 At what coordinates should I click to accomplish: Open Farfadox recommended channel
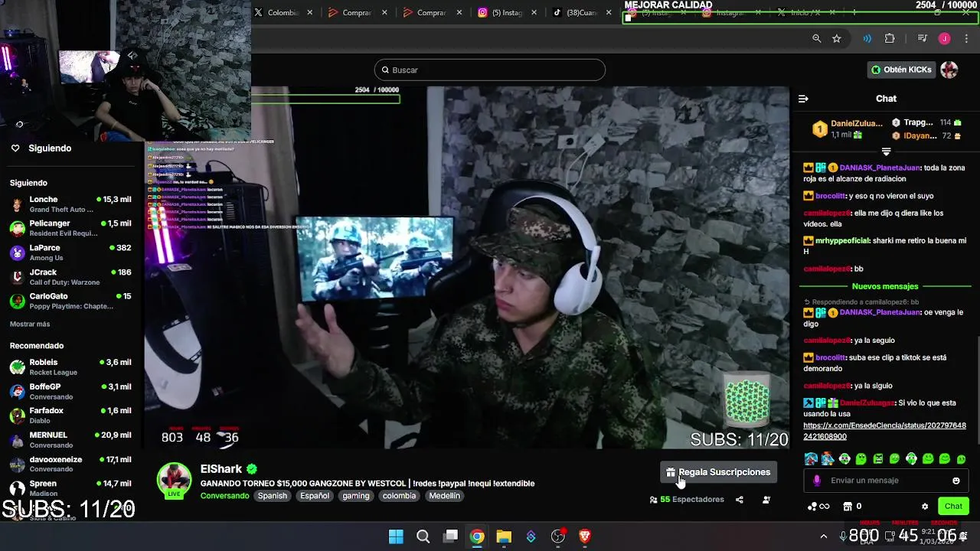pyautogui.click(x=70, y=416)
